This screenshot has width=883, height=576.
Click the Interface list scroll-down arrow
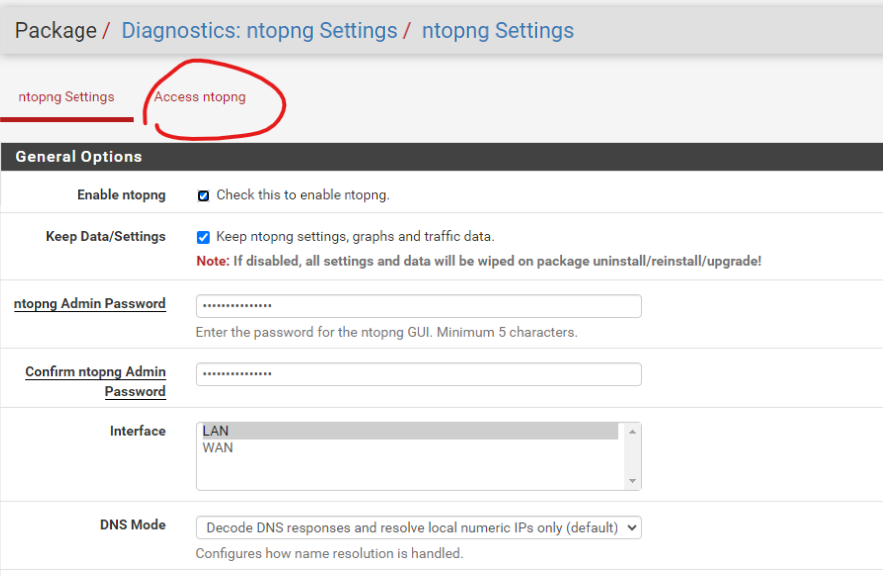pos(631,481)
